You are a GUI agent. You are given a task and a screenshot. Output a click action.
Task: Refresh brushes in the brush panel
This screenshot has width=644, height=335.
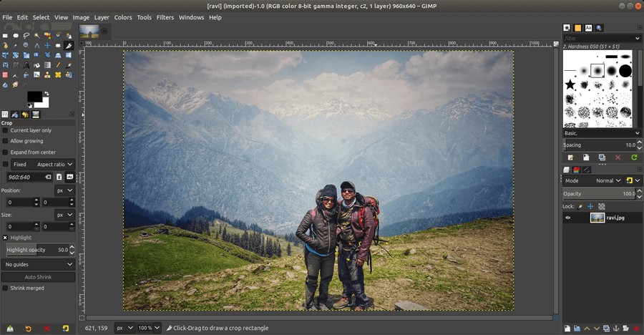[x=634, y=157]
